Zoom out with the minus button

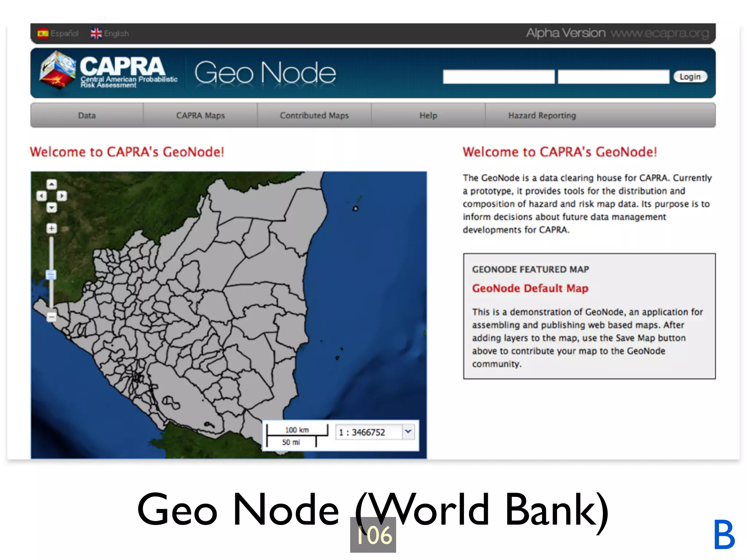[x=51, y=317]
